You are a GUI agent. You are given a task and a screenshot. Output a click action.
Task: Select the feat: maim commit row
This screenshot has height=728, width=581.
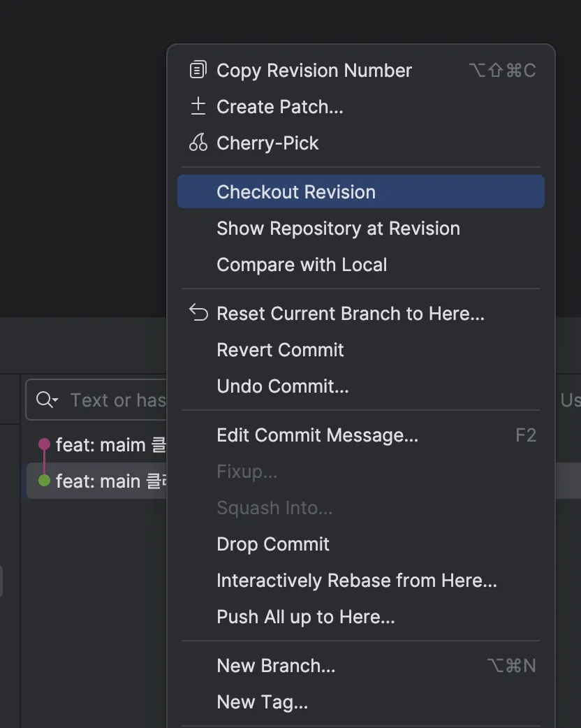[105, 444]
